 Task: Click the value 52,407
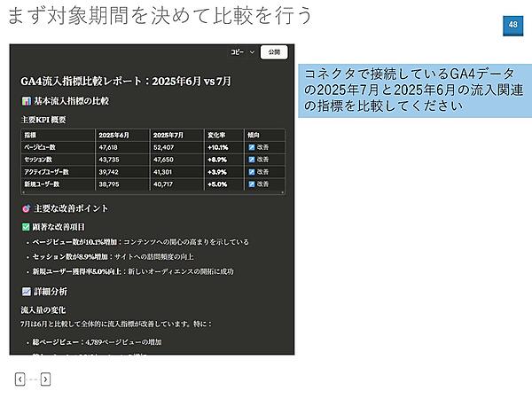pos(163,147)
